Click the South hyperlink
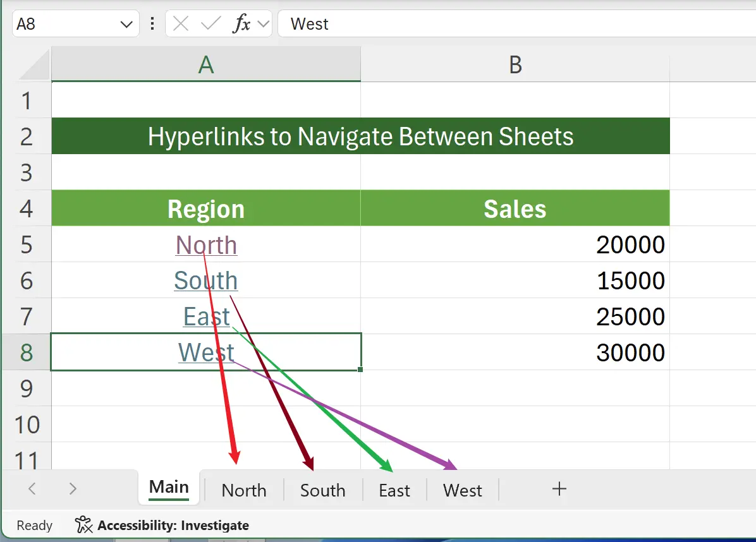The image size is (756, 542). tap(206, 280)
